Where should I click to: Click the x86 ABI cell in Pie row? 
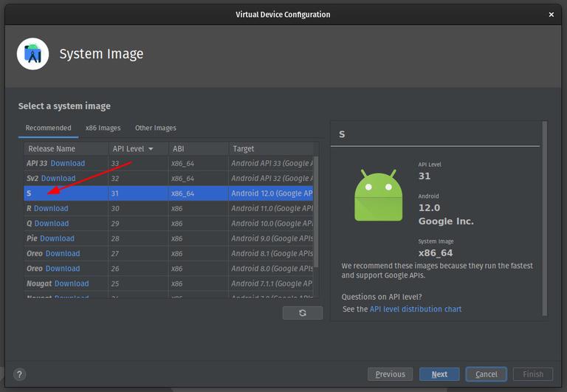pos(199,238)
